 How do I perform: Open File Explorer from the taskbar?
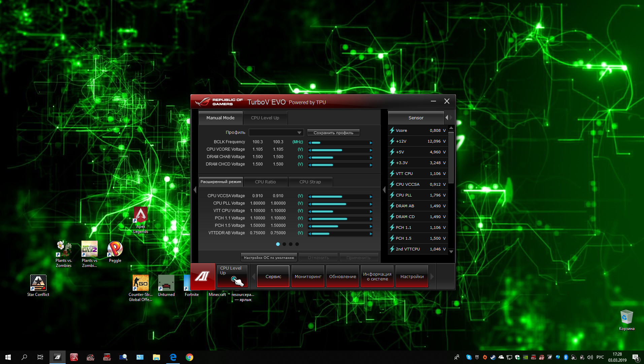click(x=156, y=357)
